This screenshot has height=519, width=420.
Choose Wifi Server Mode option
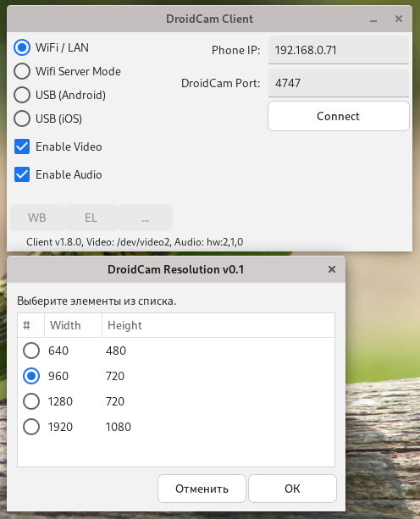coord(22,71)
